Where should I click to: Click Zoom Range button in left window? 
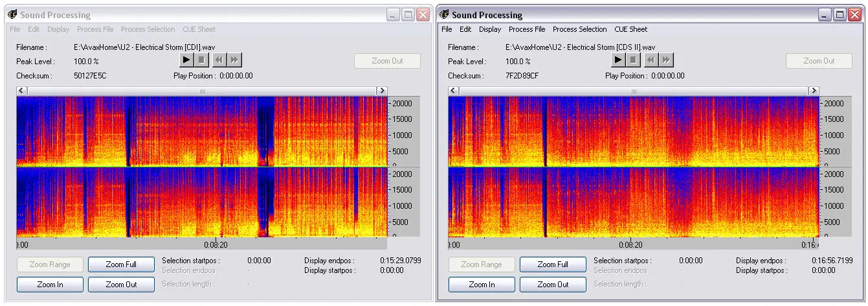[x=50, y=264]
